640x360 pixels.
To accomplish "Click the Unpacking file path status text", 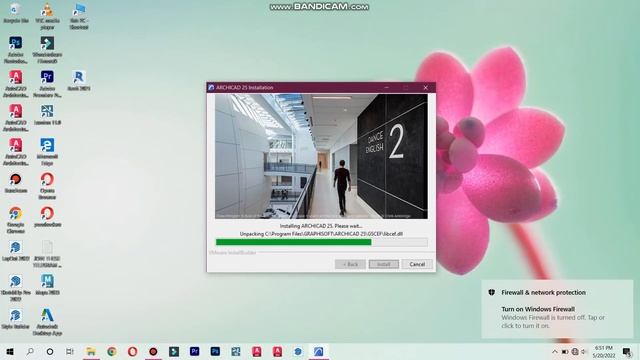I will pyautogui.click(x=322, y=234).
